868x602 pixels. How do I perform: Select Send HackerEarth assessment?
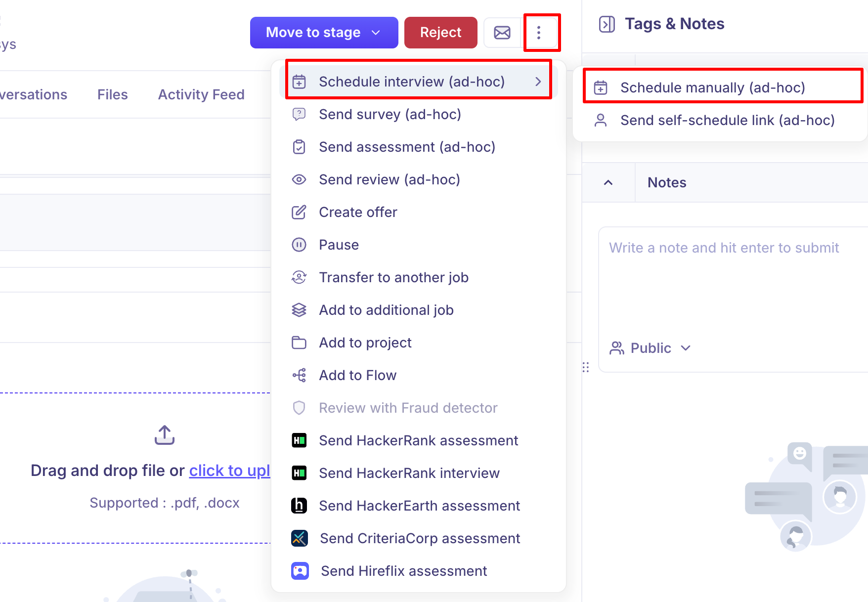point(419,506)
